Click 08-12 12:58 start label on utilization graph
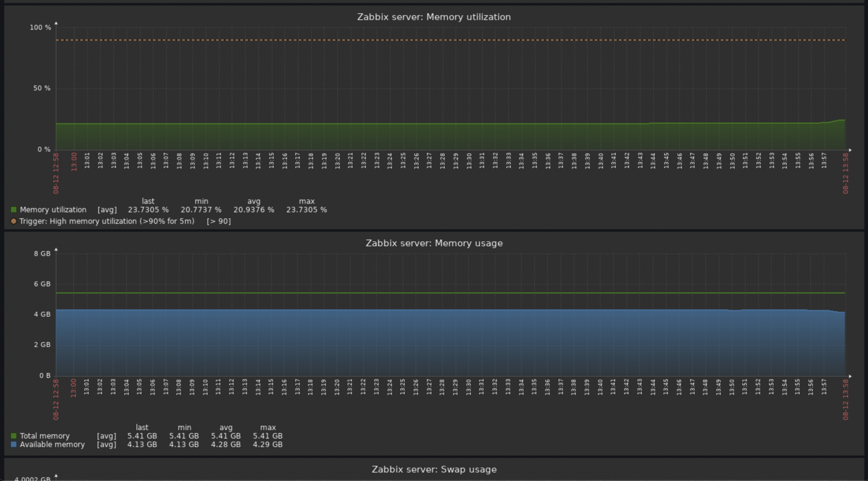The image size is (868, 481). (56, 173)
